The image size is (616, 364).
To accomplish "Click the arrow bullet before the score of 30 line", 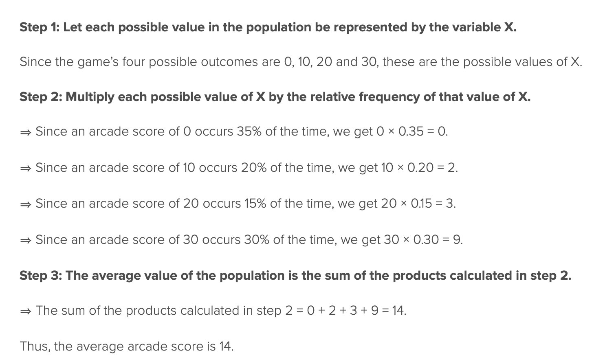I will pos(25,240).
